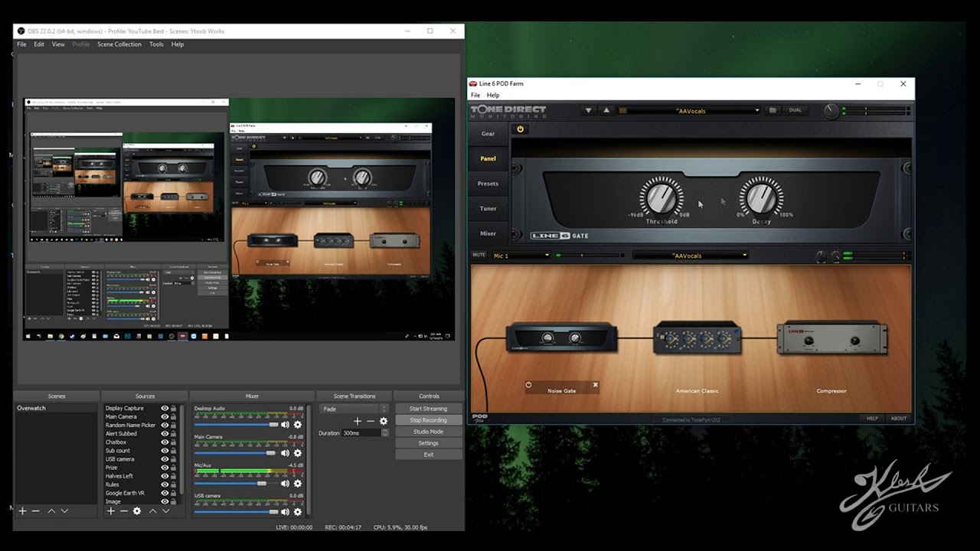Remove Noise Gate with its X icon
980x551 pixels.
(x=595, y=385)
